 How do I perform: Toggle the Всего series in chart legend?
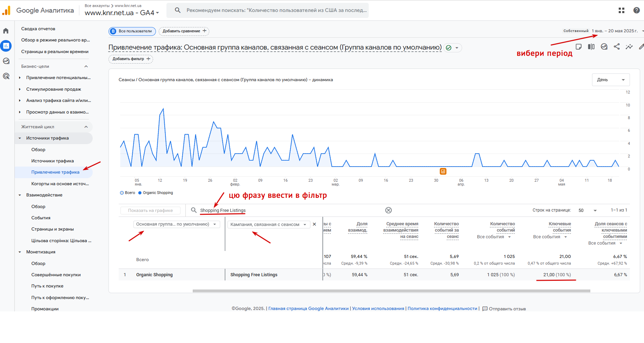[127, 193]
